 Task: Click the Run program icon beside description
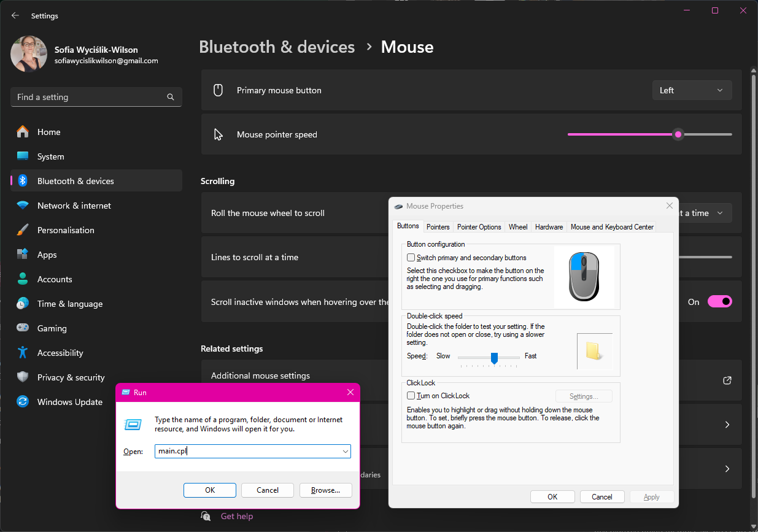[x=133, y=425]
